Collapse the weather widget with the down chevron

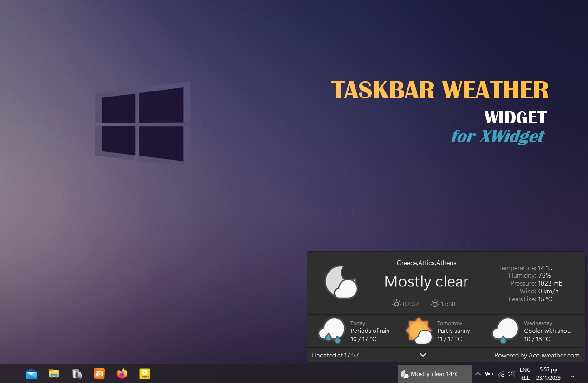423,354
